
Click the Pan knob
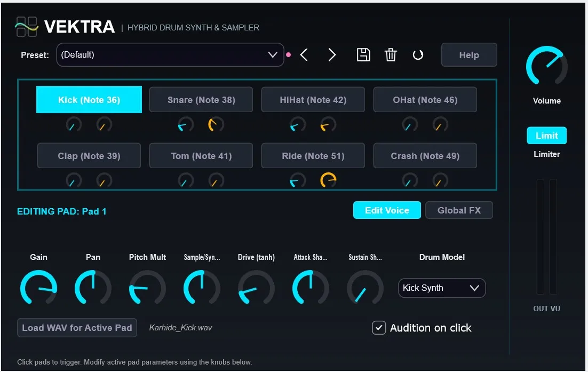click(x=93, y=288)
